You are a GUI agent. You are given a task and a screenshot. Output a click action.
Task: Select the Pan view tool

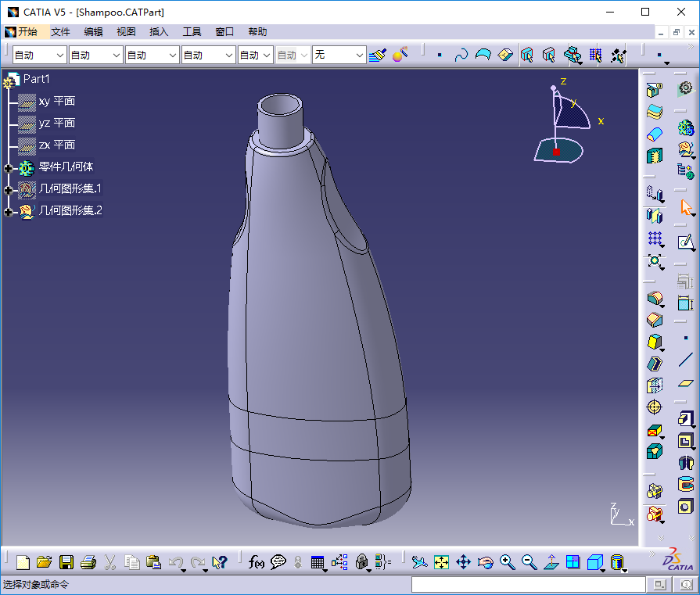tap(463, 562)
